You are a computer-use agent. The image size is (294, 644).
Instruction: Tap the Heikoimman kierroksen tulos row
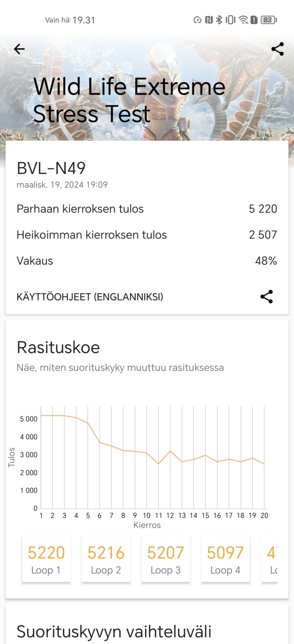[x=147, y=235]
